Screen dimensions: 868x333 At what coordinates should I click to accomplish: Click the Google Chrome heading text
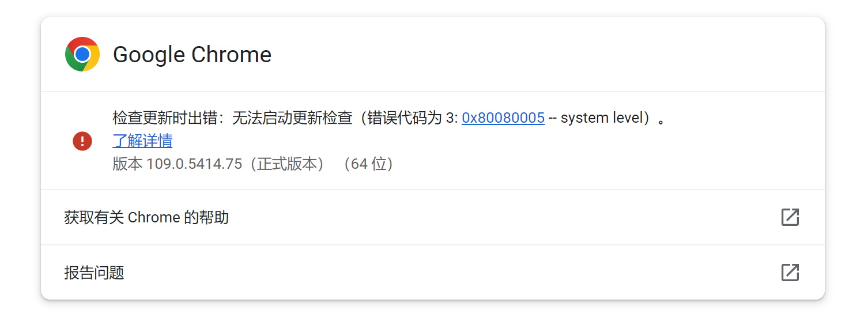click(x=192, y=54)
